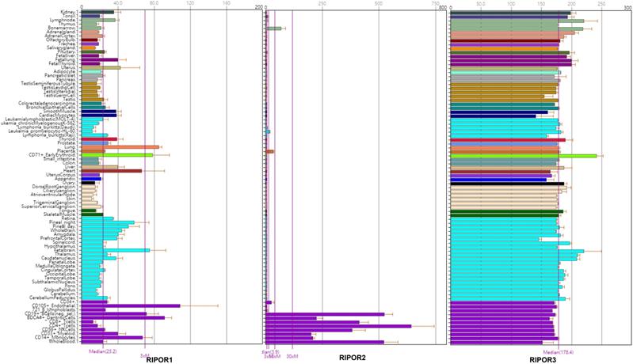Viewport: 633px width, 364px height.
Task: Click the WholeBlood bar in RIPOR3
Action: [x=496, y=343]
